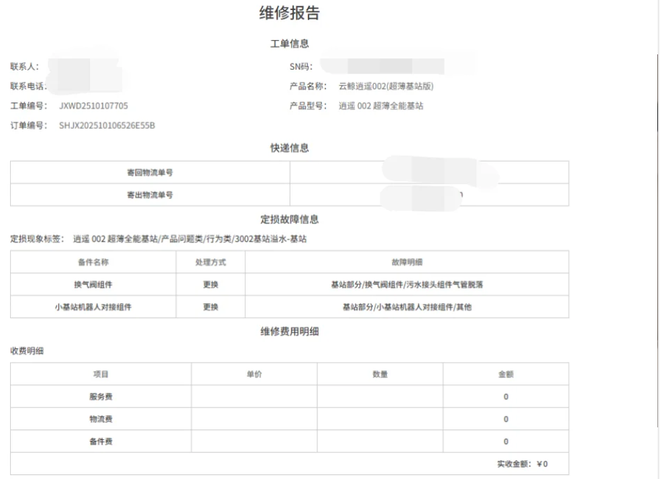660x479 pixels.
Task: Click the 维修报告 page title
Action: (289, 14)
